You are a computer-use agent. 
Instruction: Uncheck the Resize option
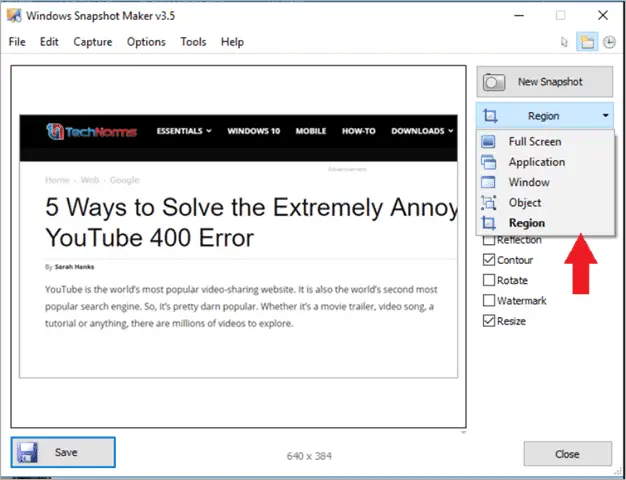489,321
